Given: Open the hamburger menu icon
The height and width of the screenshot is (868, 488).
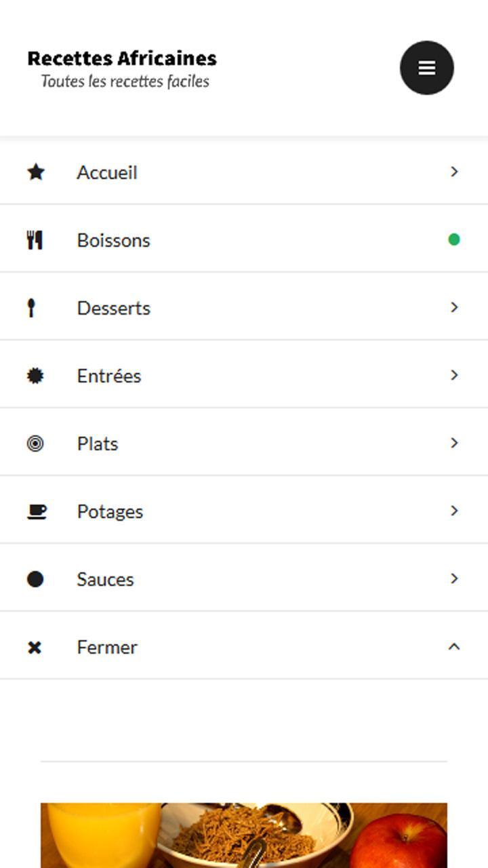Looking at the screenshot, I should (x=426, y=68).
